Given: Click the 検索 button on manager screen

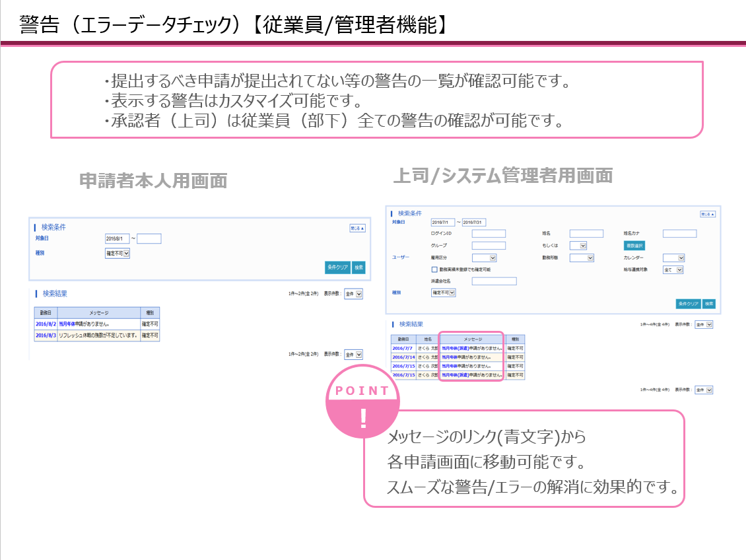Looking at the screenshot, I should (x=710, y=304).
